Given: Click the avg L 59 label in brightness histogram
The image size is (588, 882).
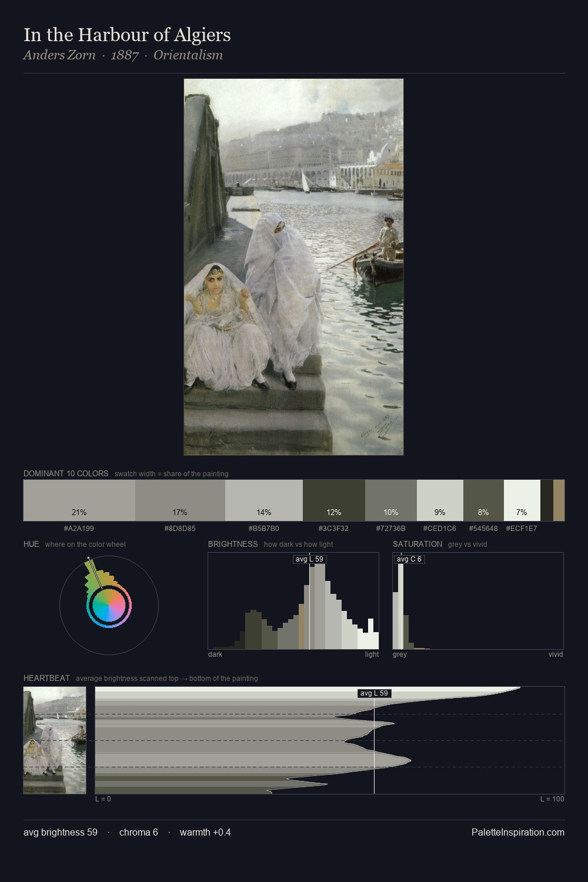Looking at the screenshot, I should [x=309, y=559].
